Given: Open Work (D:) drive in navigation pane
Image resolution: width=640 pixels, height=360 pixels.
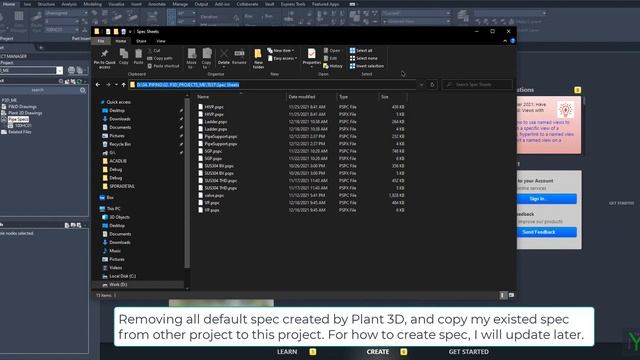Looking at the screenshot, I should [118, 284].
